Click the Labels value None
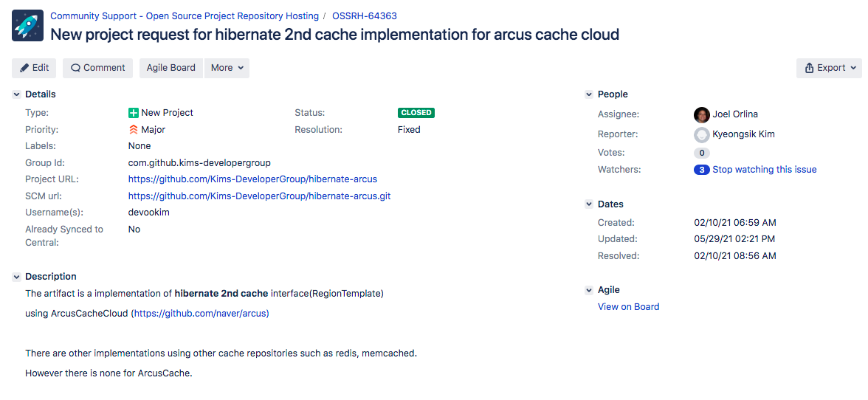This screenshot has width=868, height=400. point(139,146)
